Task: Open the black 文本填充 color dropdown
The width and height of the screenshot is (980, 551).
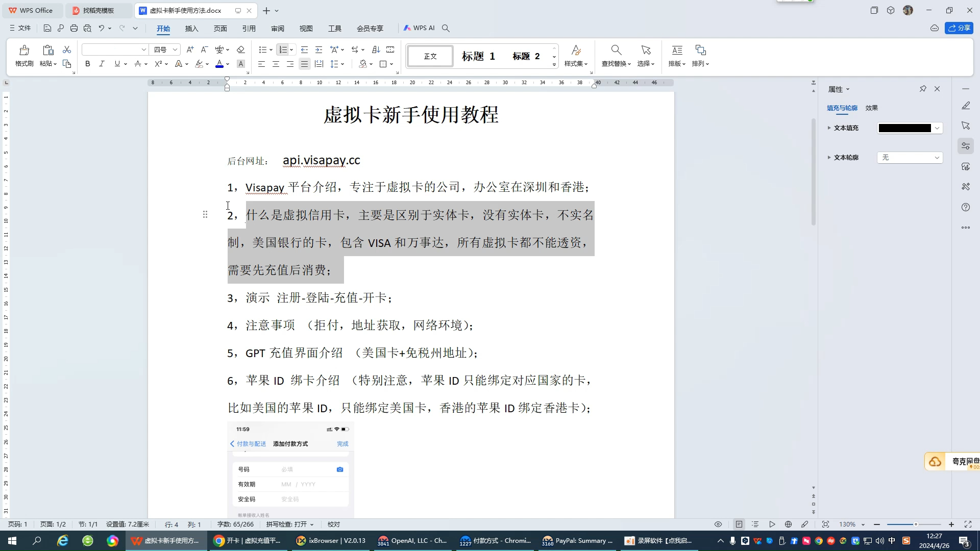Action: click(910, 128)
